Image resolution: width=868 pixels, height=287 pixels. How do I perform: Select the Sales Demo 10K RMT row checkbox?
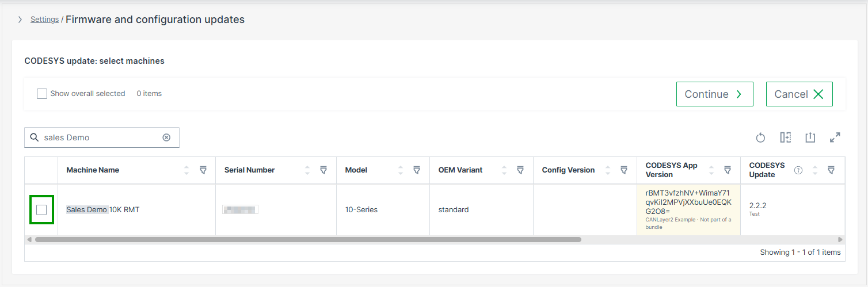point(41,210)
